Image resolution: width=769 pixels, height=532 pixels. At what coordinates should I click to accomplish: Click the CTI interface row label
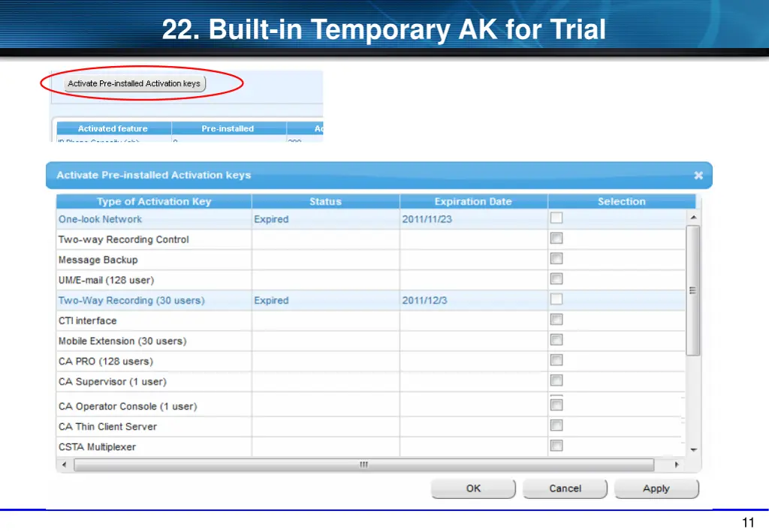87,321
